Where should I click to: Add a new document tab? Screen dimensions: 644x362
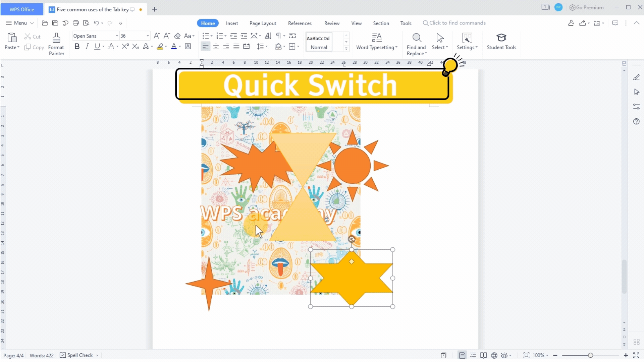[155, 9]
